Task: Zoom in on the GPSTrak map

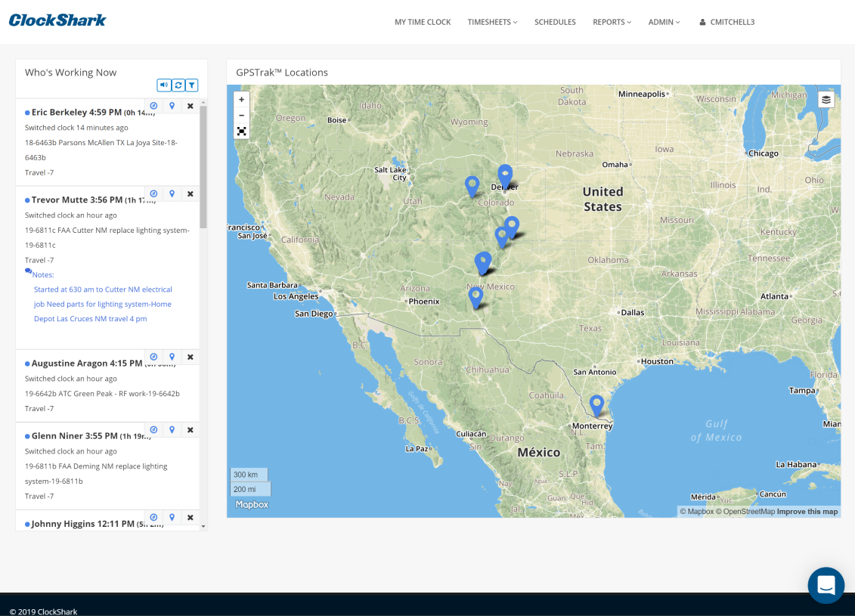Action: click(242, 100)
